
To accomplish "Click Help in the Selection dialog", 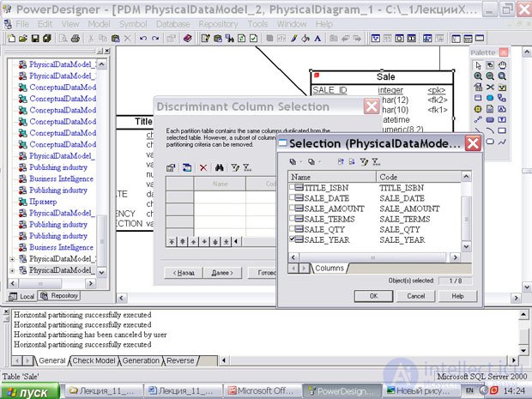I will click(457, 296).
